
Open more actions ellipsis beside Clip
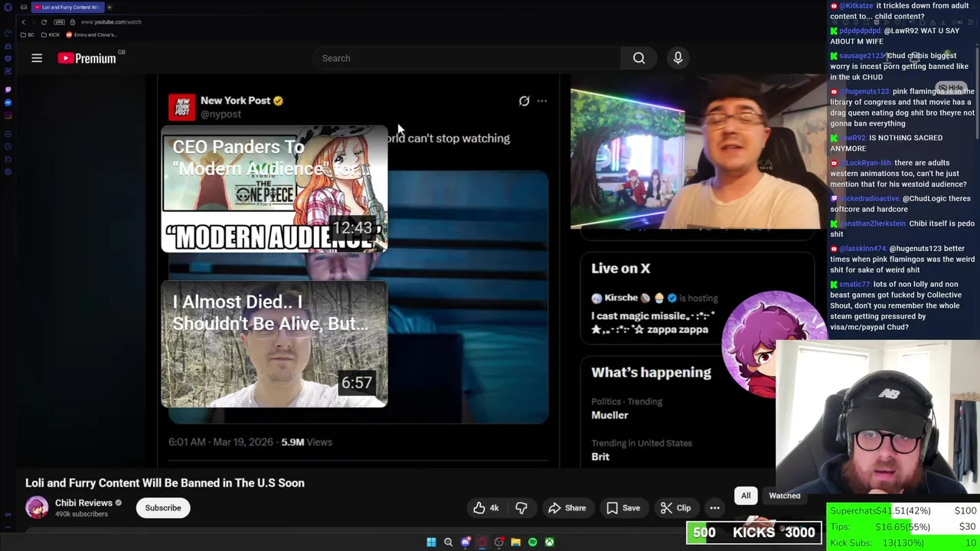714,507
